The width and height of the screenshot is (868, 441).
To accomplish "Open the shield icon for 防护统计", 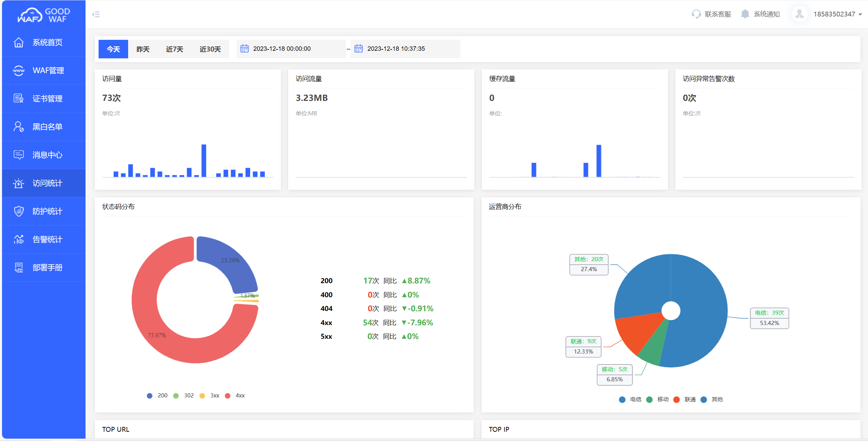I will (x=19, y=211).
